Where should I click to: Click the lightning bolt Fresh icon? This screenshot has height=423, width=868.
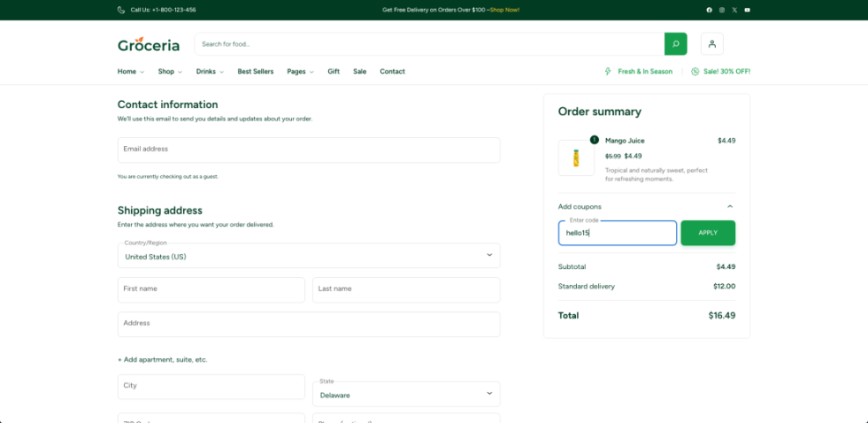click(x=608, y=71)
